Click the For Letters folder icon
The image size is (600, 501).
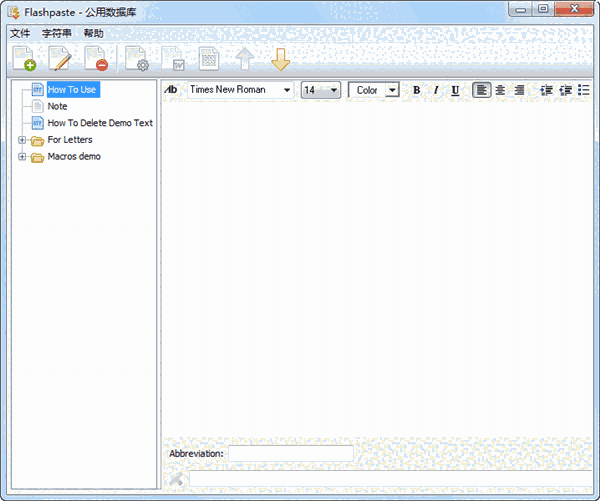point(38,140)
